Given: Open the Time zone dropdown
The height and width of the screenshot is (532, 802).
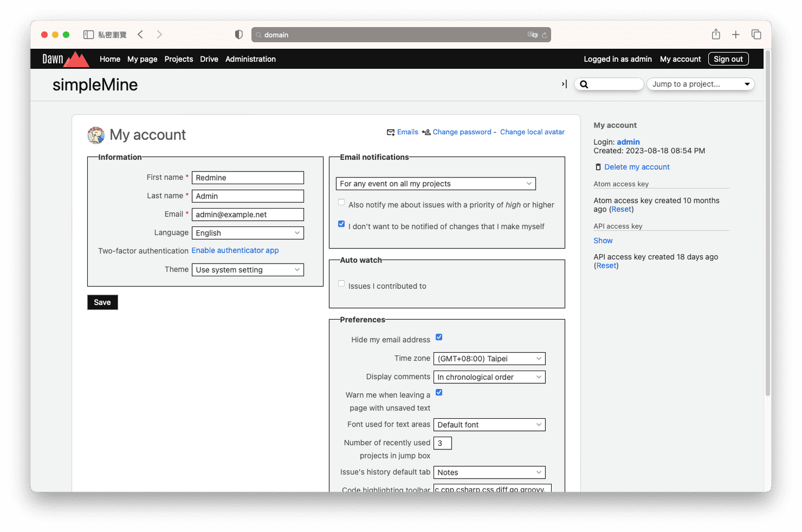Looking at the screenshot, I should coord(489,358).
